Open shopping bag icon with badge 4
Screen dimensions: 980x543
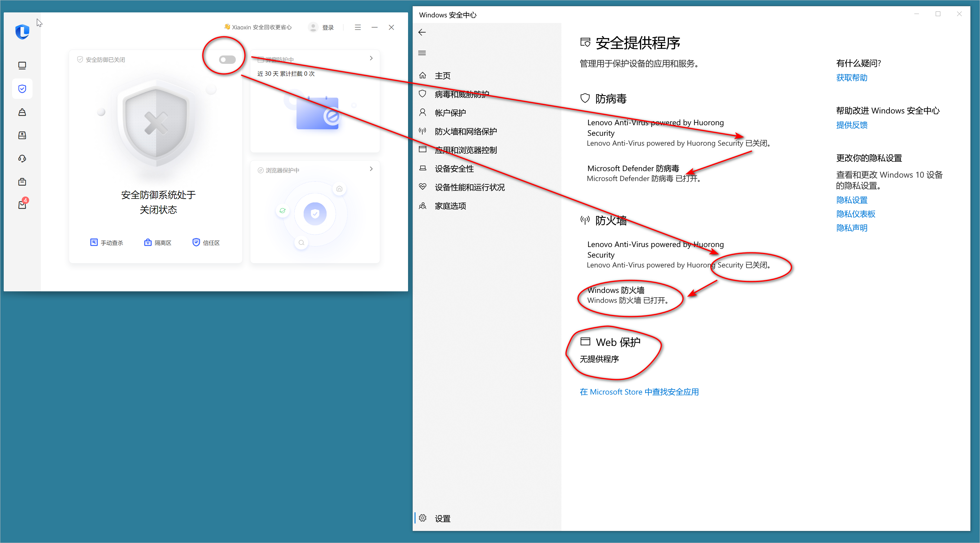[22, 205]
